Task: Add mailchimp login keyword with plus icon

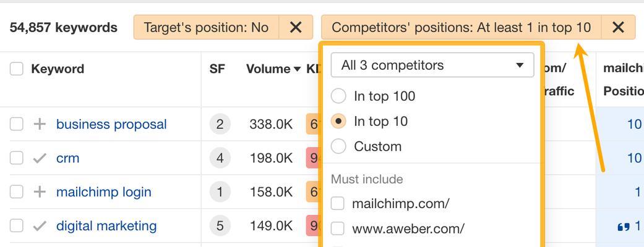Action: pyautogui.click(x=40, y=191)
